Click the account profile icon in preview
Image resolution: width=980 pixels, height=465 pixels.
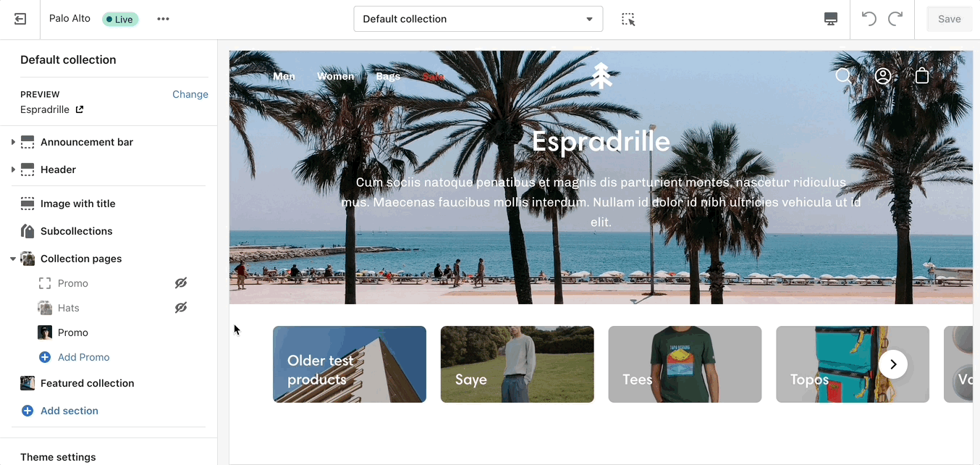[882, 76]
